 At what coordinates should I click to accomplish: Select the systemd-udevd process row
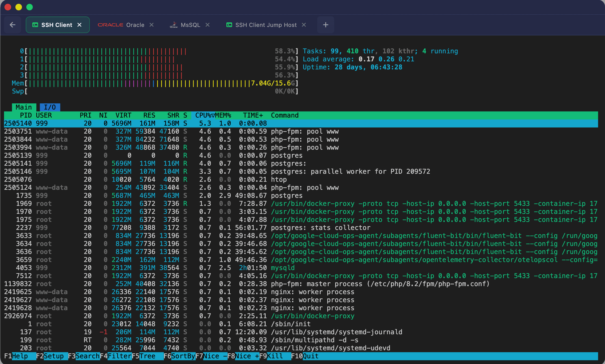[x=301, y=348]
